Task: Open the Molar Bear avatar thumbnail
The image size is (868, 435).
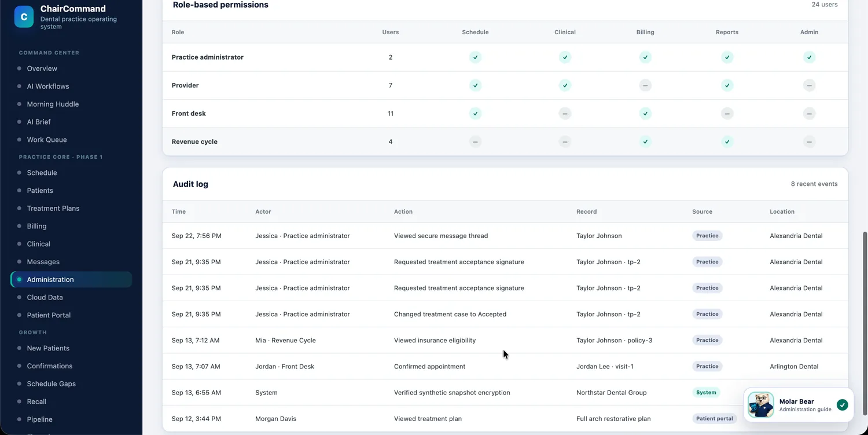Action: point(760,405)
